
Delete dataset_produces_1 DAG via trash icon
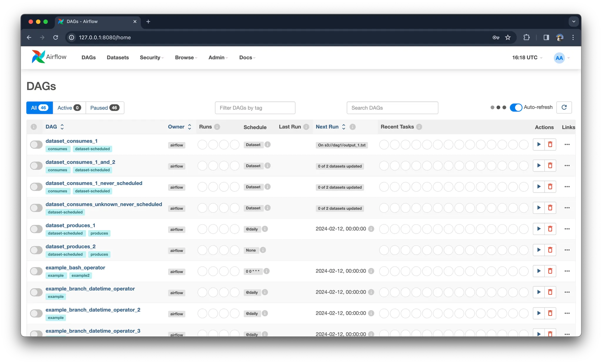(x=550, y=229)
